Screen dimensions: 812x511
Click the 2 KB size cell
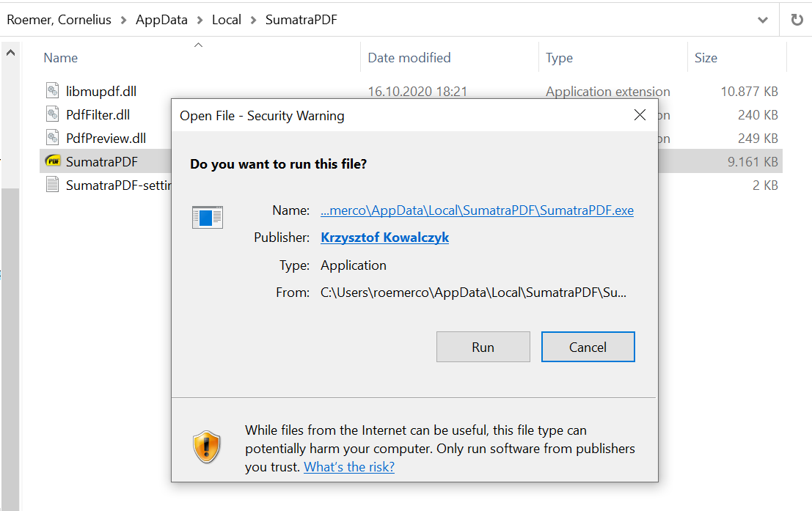tap(765, 185)
